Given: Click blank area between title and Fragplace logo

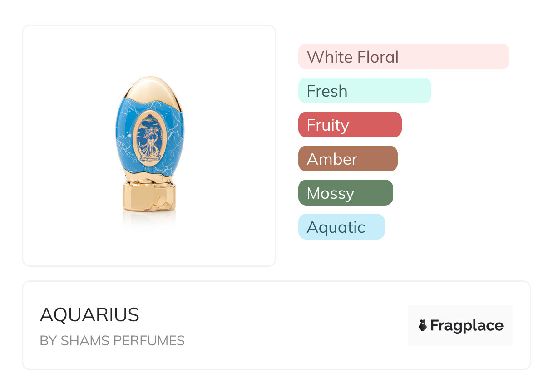Looking at the screenshot, I should [295, 325].
